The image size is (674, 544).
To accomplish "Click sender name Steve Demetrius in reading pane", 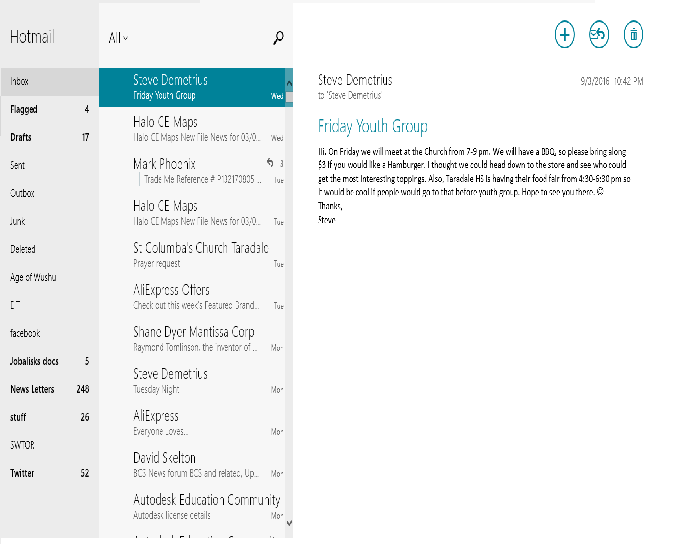I will pos(355,80).
